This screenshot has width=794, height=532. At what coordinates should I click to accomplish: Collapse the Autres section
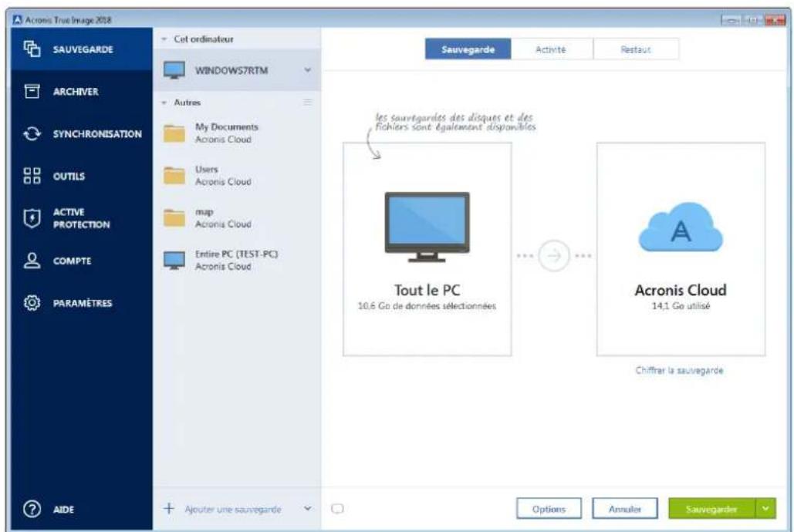coord(164,103)
